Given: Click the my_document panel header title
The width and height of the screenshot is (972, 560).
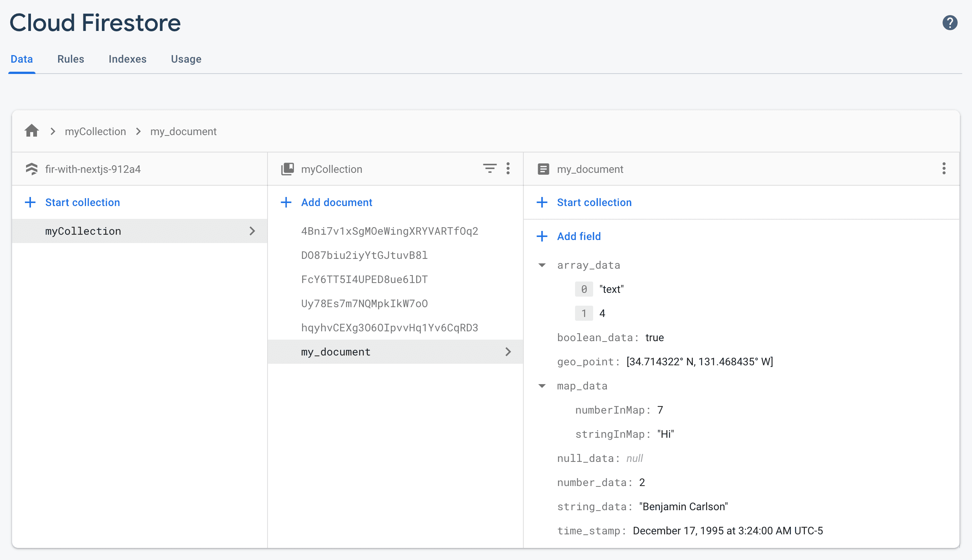Looking at the screenshot, I should tap(590, 169).
